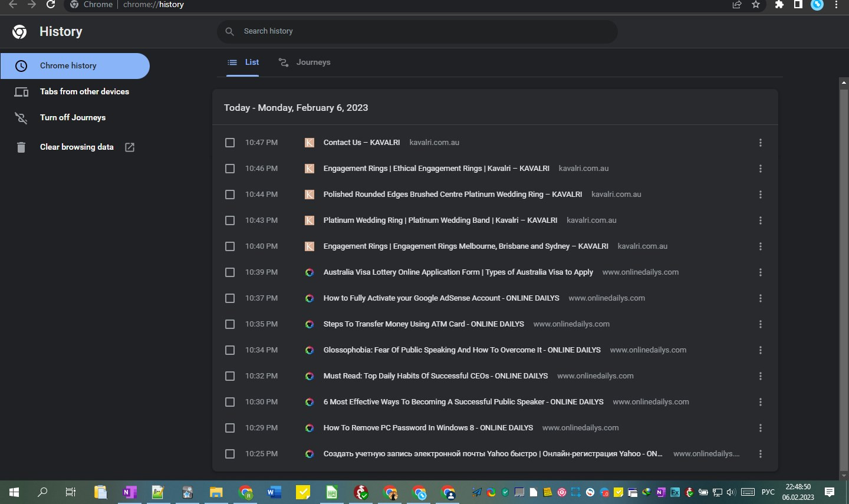Click the search magnifier icon in history search
The image size is (849, 504).
tap(230, 31)
